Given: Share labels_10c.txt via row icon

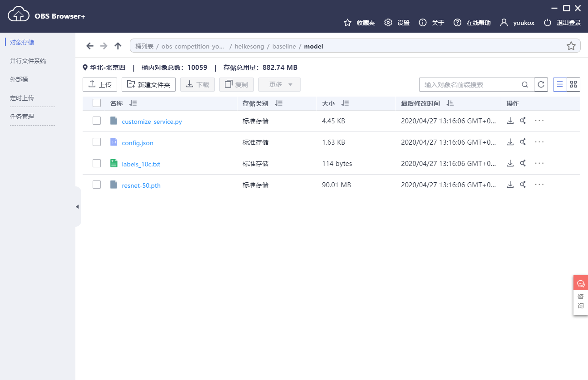Looking at the screenshot, I should click(523, 163).
